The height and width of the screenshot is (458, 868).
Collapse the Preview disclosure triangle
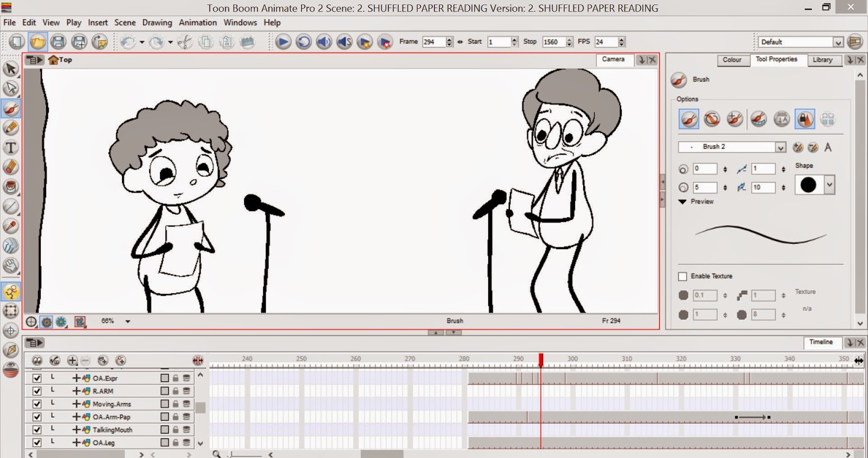pos(682,201)
